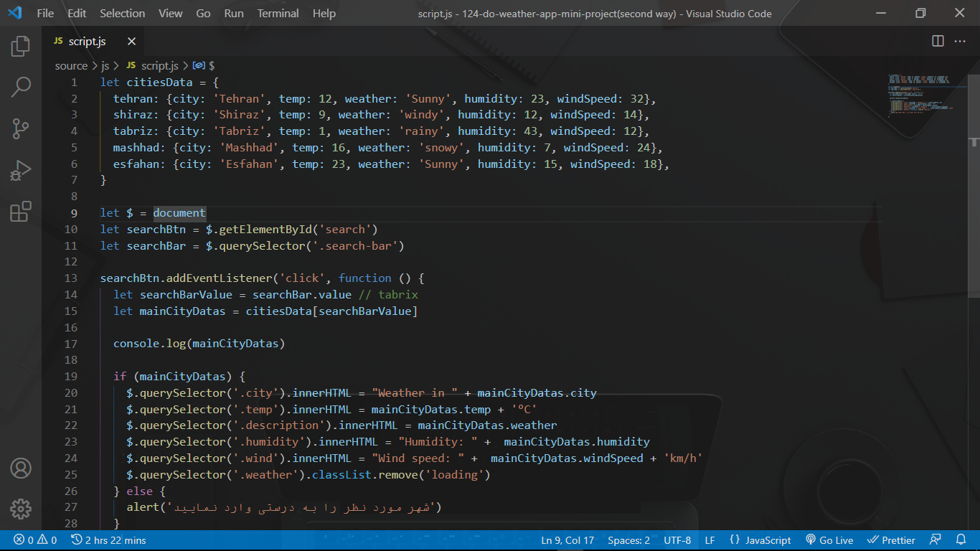Viewport: 980px width, 551px height.
Task: Click the // tabrix comment
Action: tap(388, 295)
